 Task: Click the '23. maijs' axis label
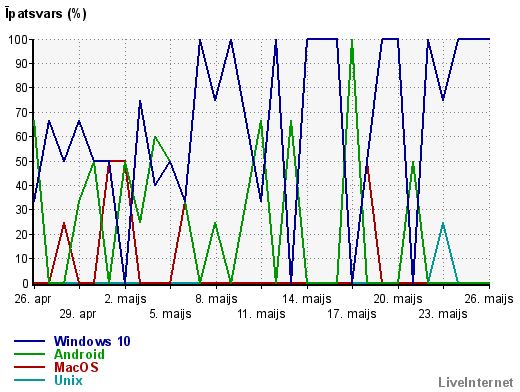click(x=443, y=314)
